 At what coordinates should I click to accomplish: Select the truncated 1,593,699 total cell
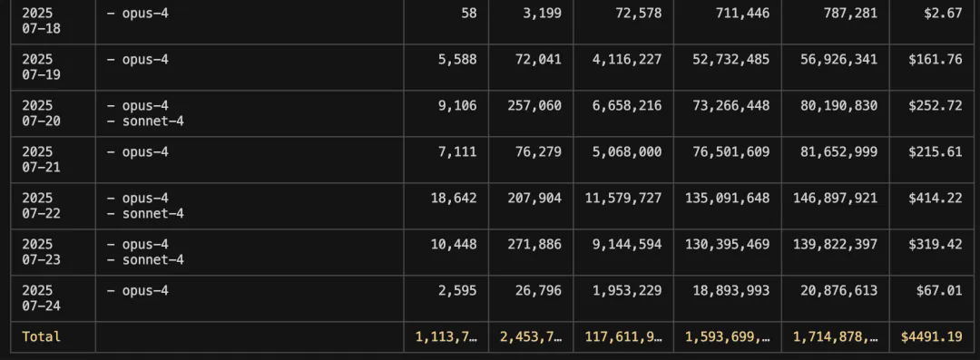point(728,336)
